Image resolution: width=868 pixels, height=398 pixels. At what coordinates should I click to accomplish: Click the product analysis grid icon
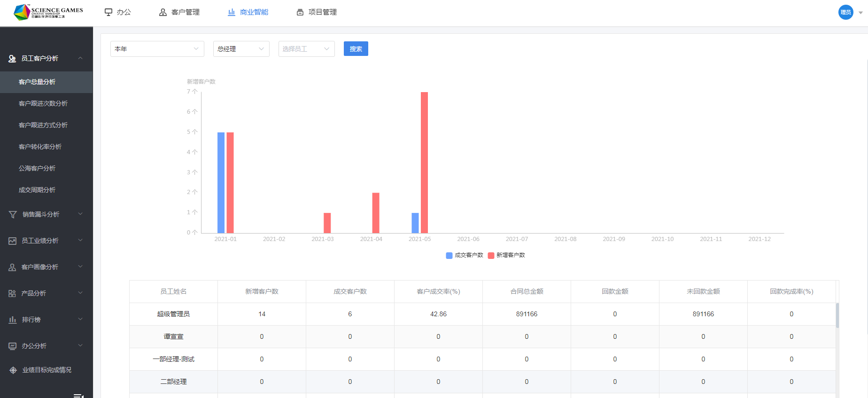pos(13,294)
